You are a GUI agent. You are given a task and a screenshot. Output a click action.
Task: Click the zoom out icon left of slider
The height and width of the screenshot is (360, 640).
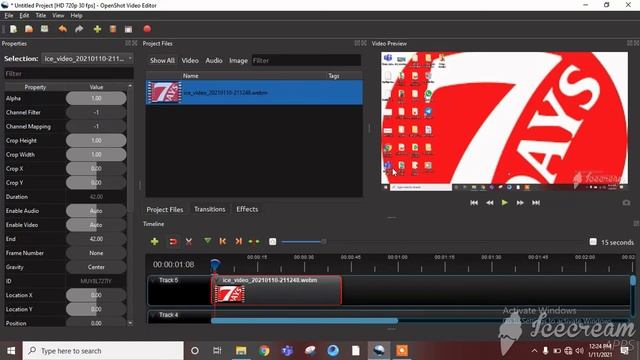point(273,242)
